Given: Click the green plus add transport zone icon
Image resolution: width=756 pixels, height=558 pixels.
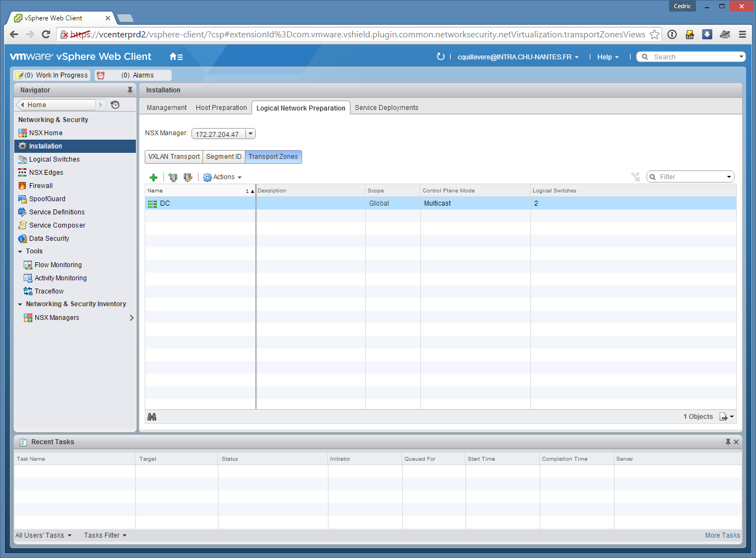Looking at the screenshot, I should [154, 177].
